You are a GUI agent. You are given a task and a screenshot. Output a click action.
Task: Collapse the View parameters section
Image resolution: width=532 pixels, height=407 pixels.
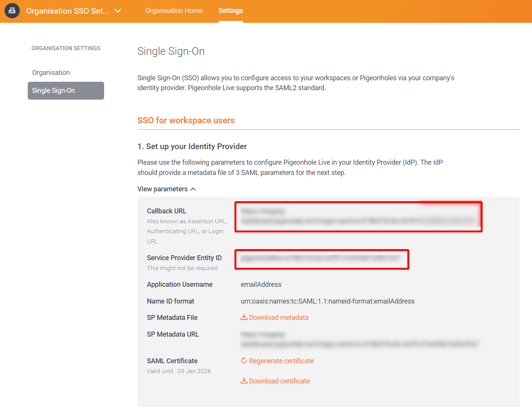pyautogui.click(x=163, y=189)
